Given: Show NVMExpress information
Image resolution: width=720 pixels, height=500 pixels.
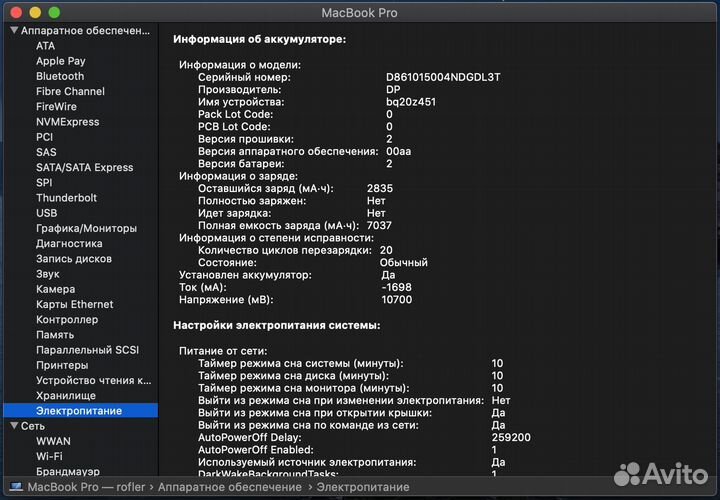Looking at the screenshot, I should (68, 122).
